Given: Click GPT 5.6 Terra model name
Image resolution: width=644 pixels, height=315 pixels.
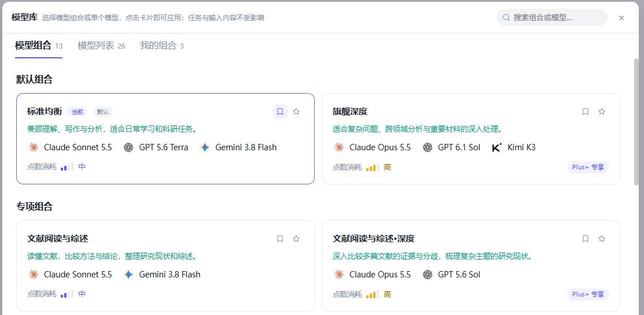Looking at the screenshot, I should point(164,147).
